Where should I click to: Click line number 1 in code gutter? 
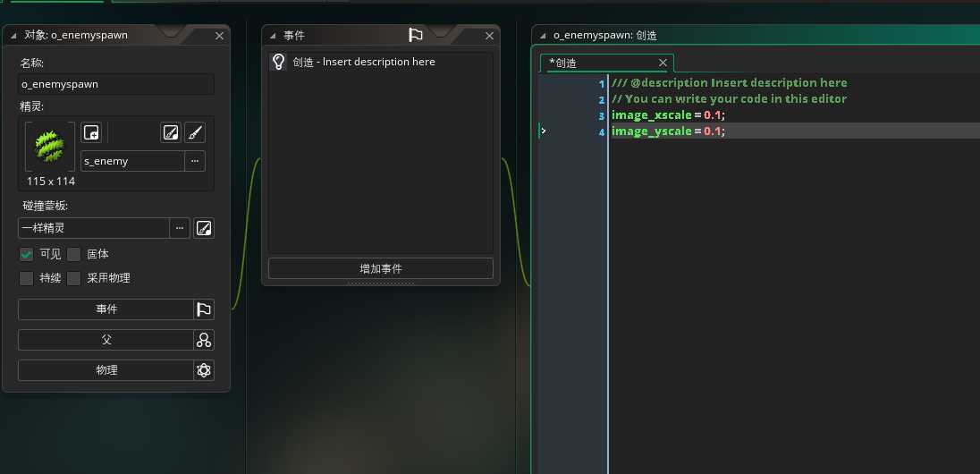click(x=602, y=84)
